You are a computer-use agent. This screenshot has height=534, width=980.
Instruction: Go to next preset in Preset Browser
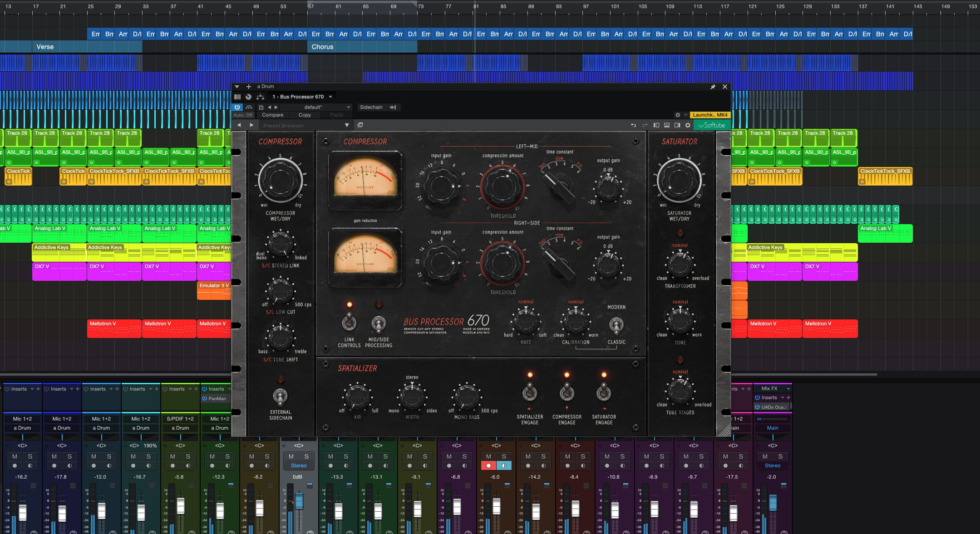[x=251, y=125]
